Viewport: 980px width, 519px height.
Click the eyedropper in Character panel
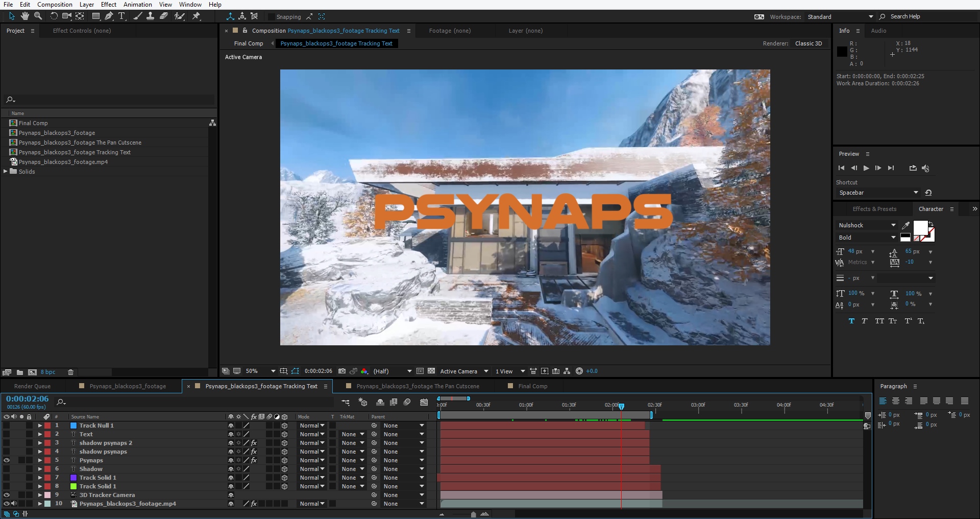click(x=905, y=225)
